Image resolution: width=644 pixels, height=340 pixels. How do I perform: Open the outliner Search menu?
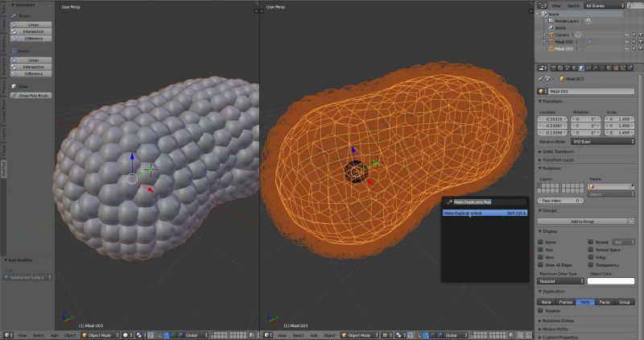tap(572, 6)
